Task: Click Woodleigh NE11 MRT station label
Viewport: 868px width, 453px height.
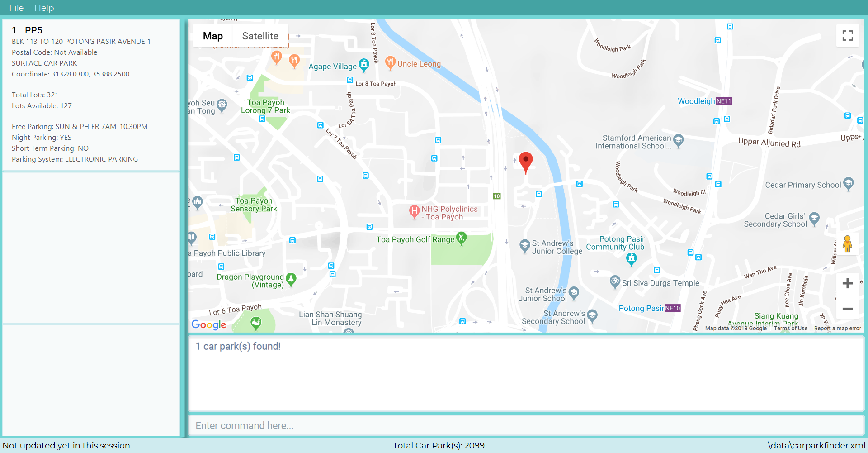Action: pyautogui.click(x=705, y=101)
